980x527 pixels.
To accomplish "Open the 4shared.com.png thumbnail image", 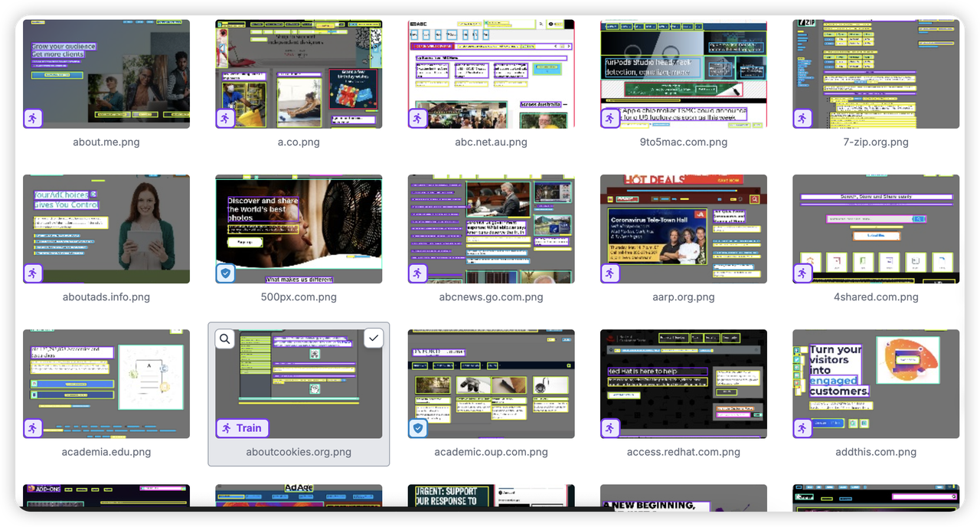I will [876, 229].
